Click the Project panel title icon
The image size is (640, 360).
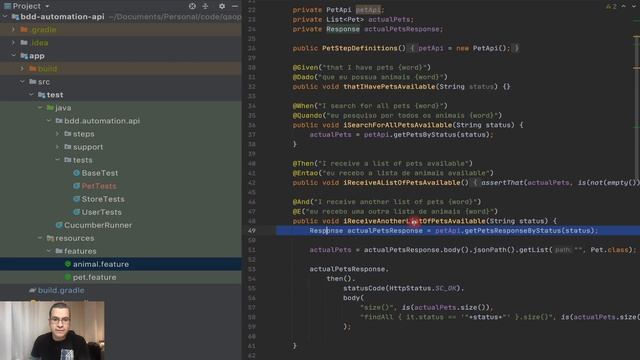pos(7,6)
